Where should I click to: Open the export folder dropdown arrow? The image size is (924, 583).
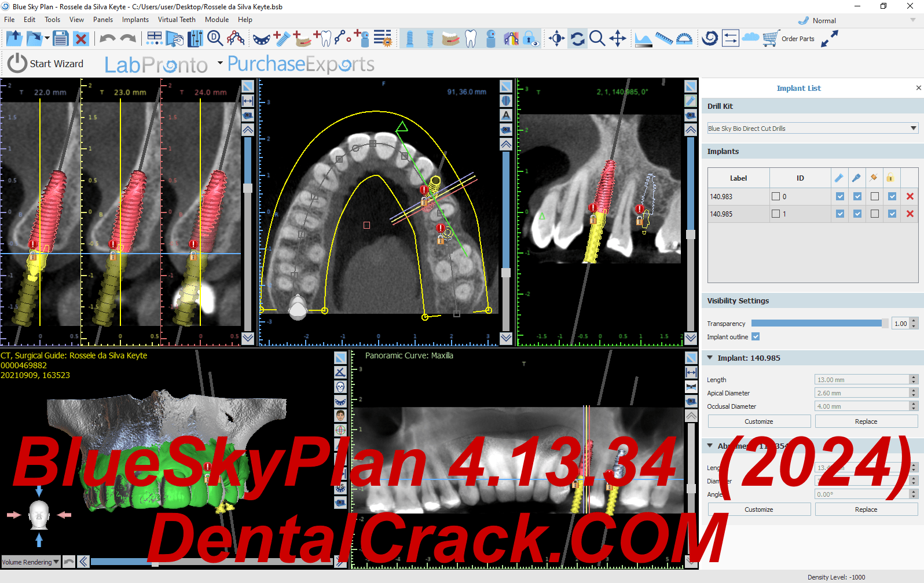click(x=47, y=39)
